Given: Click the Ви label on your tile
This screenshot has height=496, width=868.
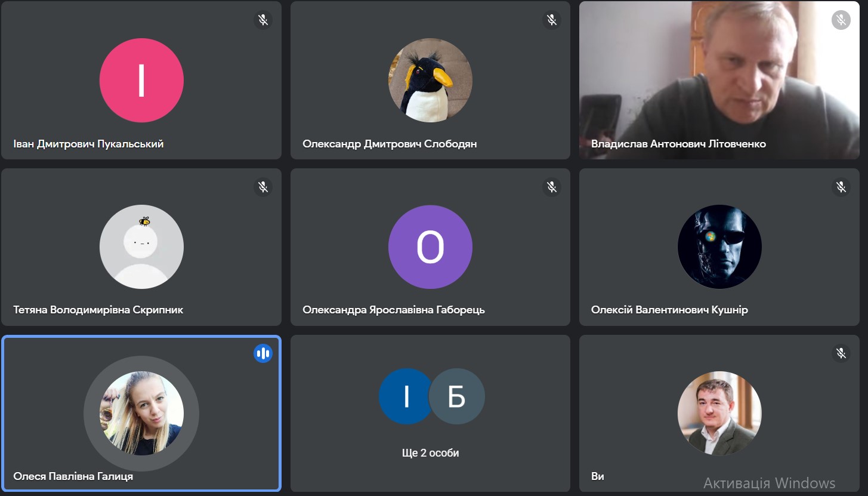Looking at the screenshot, I should pos(598,476).
